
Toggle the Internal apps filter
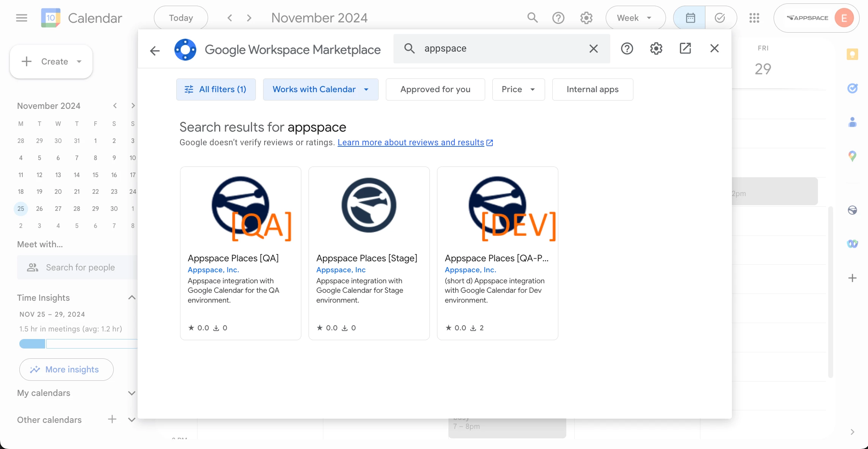[592, 89]
